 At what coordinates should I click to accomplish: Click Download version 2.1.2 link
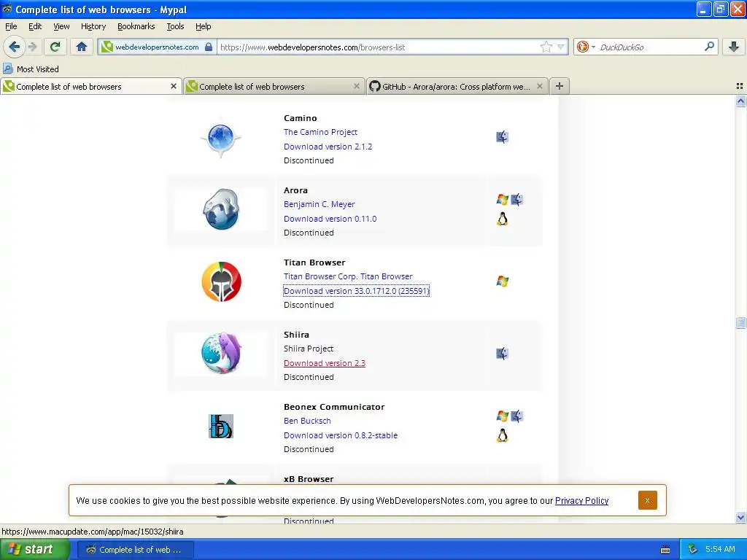click(328, 147)
